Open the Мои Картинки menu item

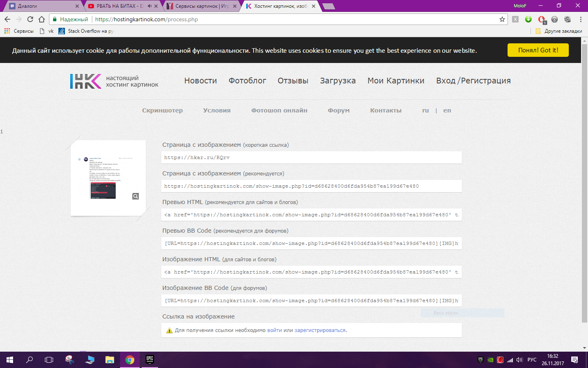[x=396, y=81]
